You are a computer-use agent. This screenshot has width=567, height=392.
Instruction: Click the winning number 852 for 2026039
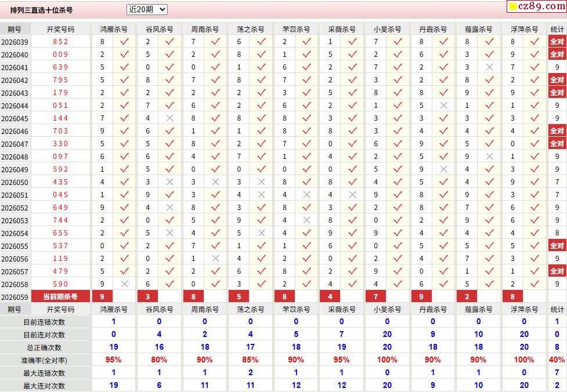[60, 42]
